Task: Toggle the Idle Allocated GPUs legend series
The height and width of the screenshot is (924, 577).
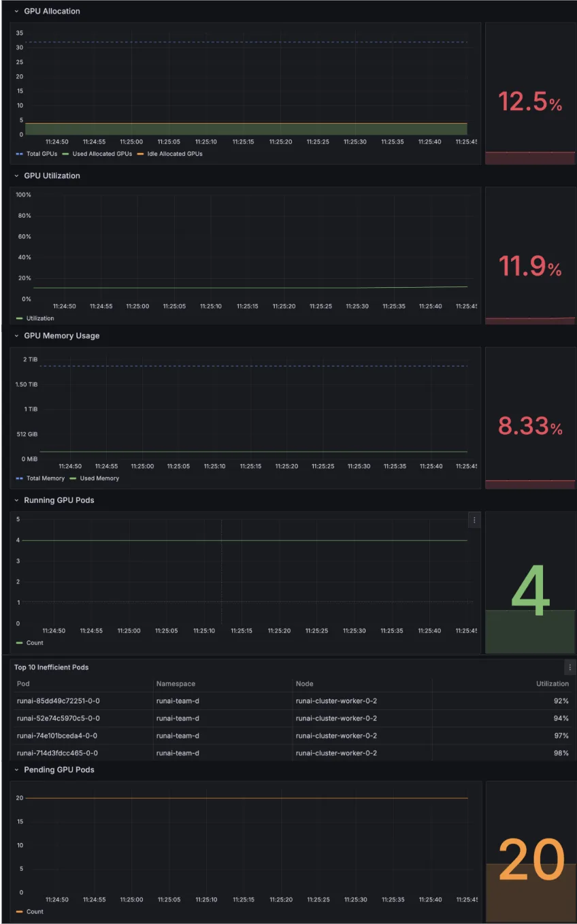Action: [175, 154]
